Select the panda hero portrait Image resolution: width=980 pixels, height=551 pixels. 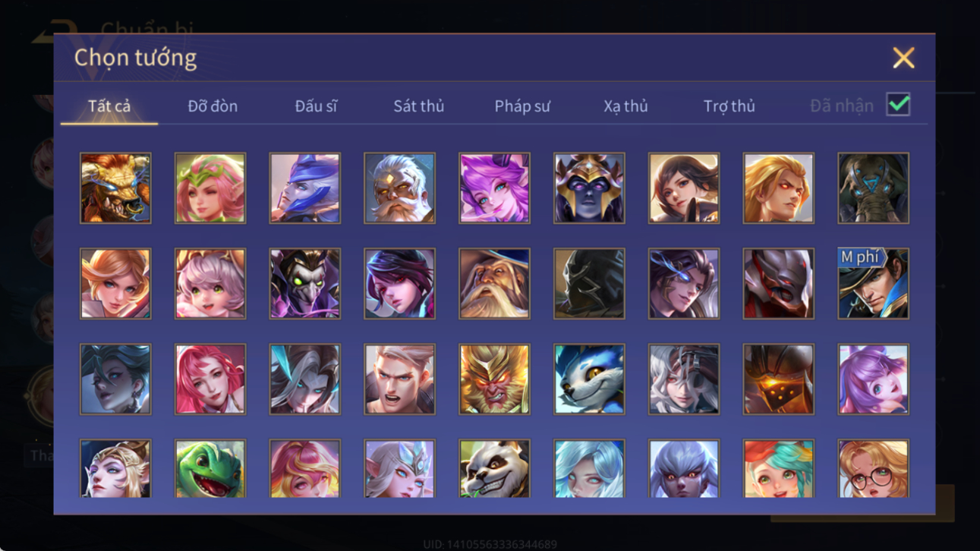(x=494, y=468)
